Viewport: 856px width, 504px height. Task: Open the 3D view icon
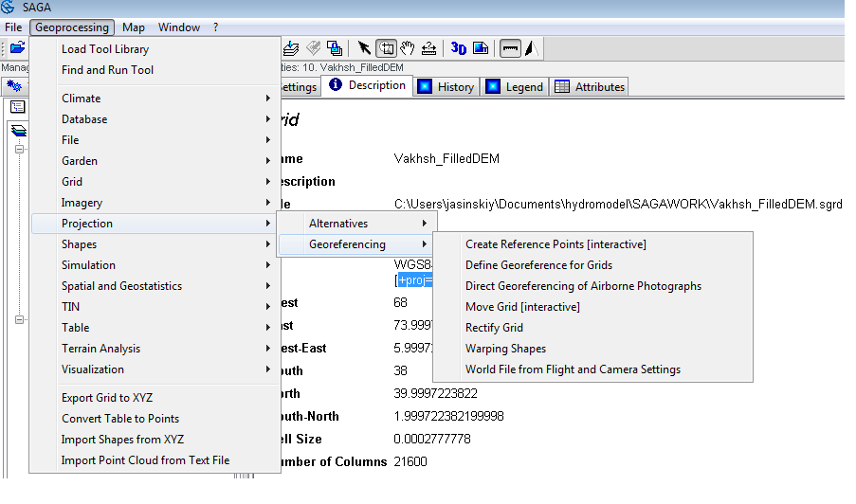[459, 48]
